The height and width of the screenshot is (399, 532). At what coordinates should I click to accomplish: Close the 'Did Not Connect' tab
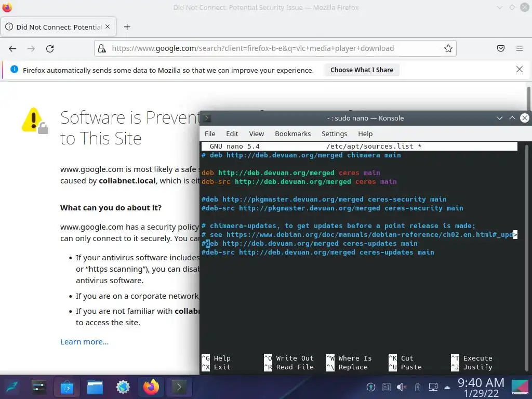(x=108, y=26)
